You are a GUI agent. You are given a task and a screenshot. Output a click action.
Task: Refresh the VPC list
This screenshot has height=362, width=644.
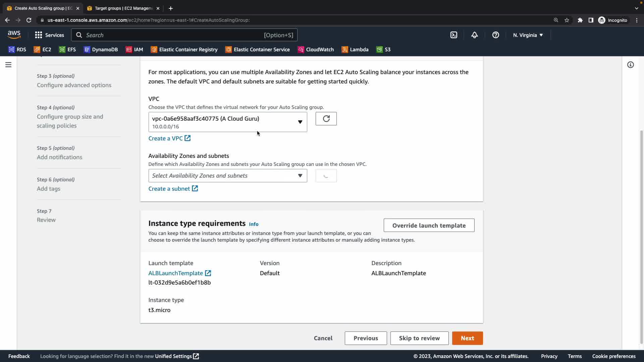pos(326,119)
